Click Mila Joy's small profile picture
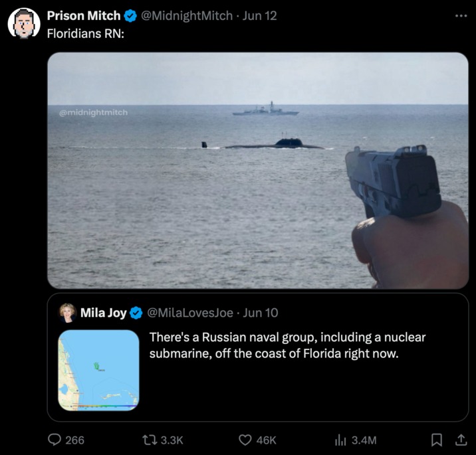The width and height of the screenshot is (476, 455). 68,313
